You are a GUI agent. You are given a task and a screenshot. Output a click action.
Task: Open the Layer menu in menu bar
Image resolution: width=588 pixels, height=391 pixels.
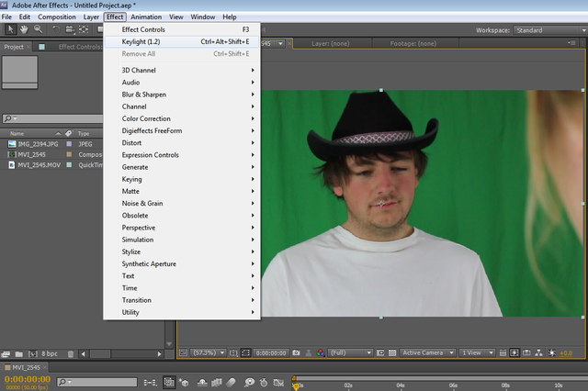click(91, 17)
